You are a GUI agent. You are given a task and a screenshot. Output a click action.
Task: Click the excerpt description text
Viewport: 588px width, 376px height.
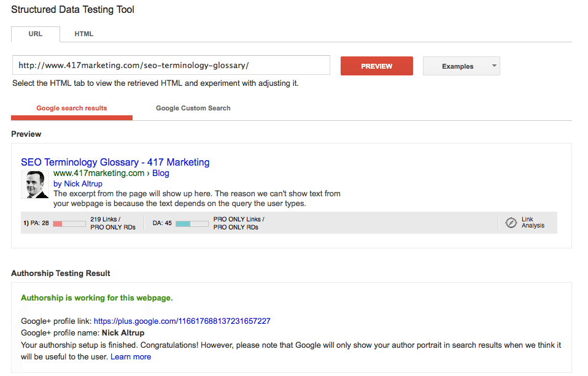[x=197, y=199]
